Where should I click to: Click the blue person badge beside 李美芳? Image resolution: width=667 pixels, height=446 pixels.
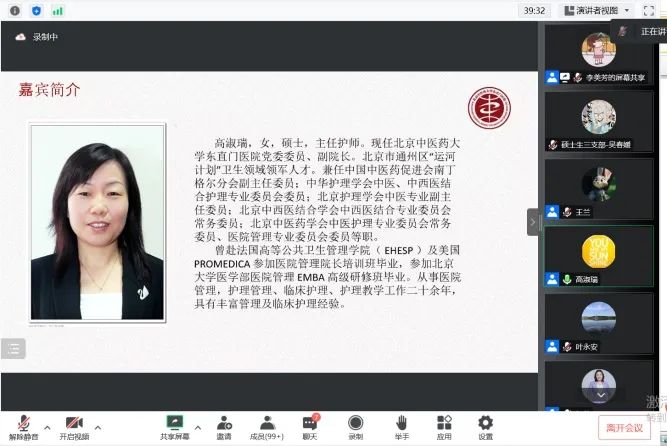tap(552, 77)
